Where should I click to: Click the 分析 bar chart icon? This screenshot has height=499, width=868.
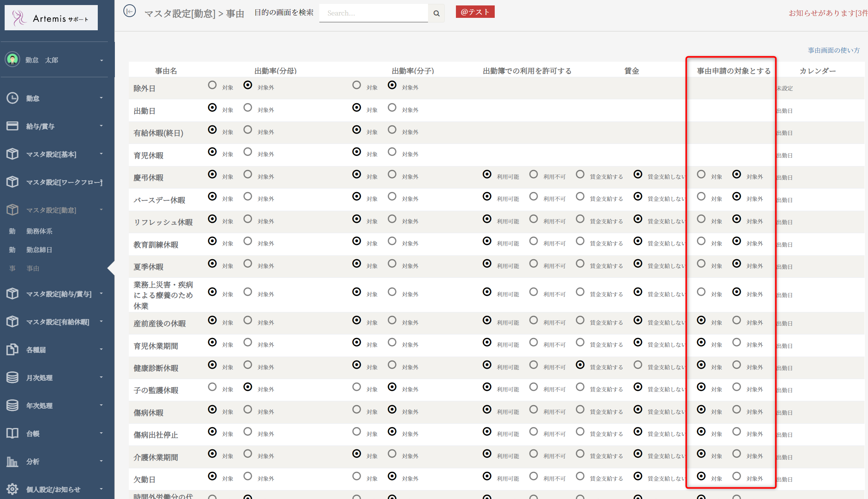point(12,461)
